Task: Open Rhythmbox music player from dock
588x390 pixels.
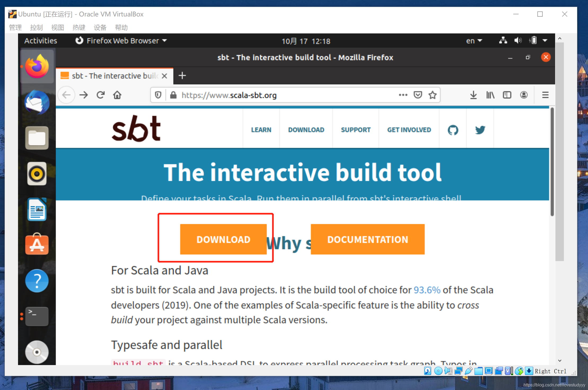Action: click(37, 174)
